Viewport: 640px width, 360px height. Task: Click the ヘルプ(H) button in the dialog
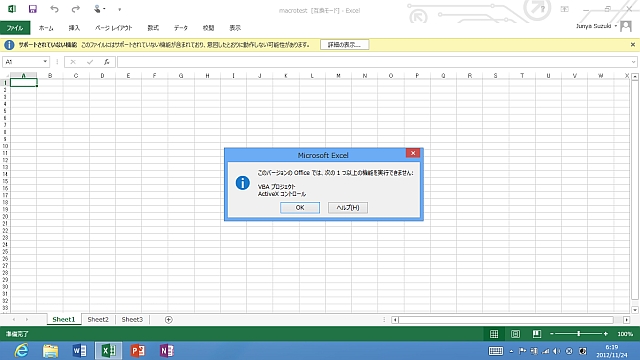coord(348,207)
